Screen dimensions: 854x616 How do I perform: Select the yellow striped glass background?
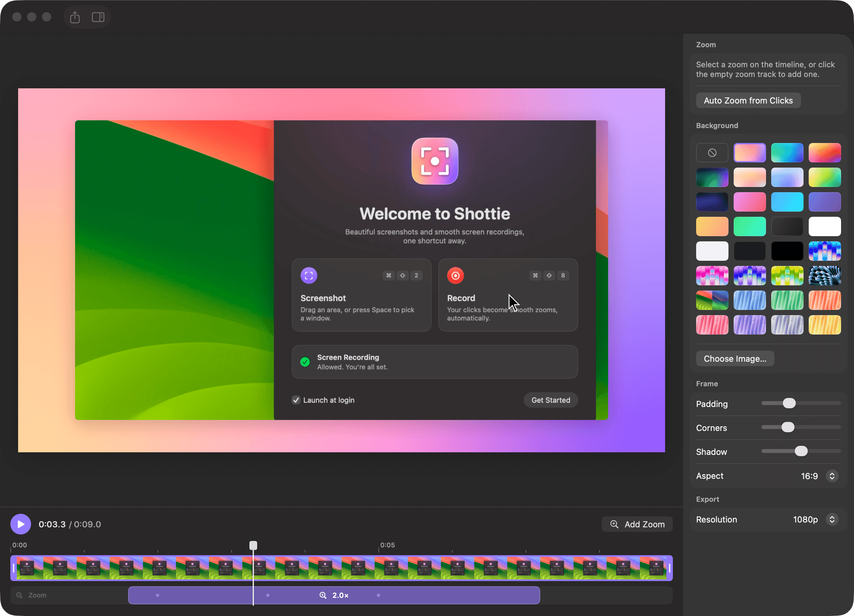click(825, 324)
